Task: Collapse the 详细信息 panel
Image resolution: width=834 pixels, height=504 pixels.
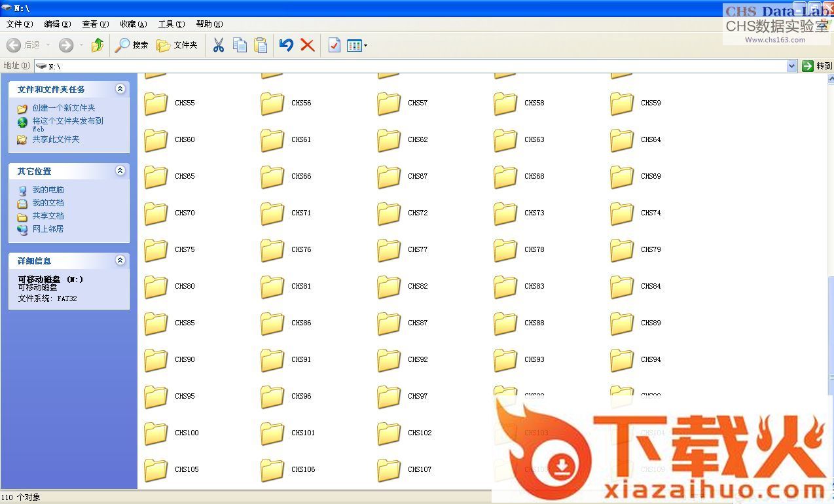Action: pos(120,261)
